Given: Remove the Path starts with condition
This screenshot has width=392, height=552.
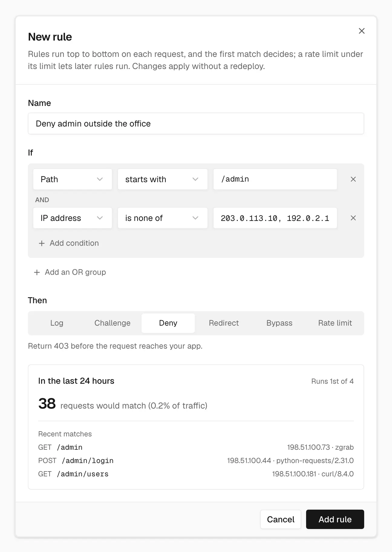Looking at the screenshot, I should pos(353,179).
